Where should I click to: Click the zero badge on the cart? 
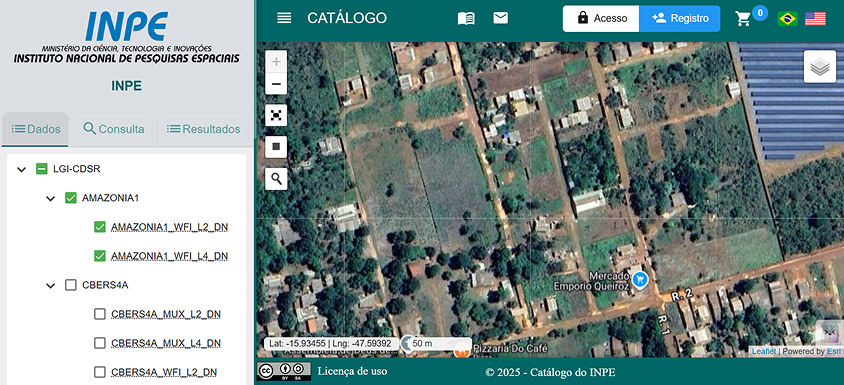[759, 12]
